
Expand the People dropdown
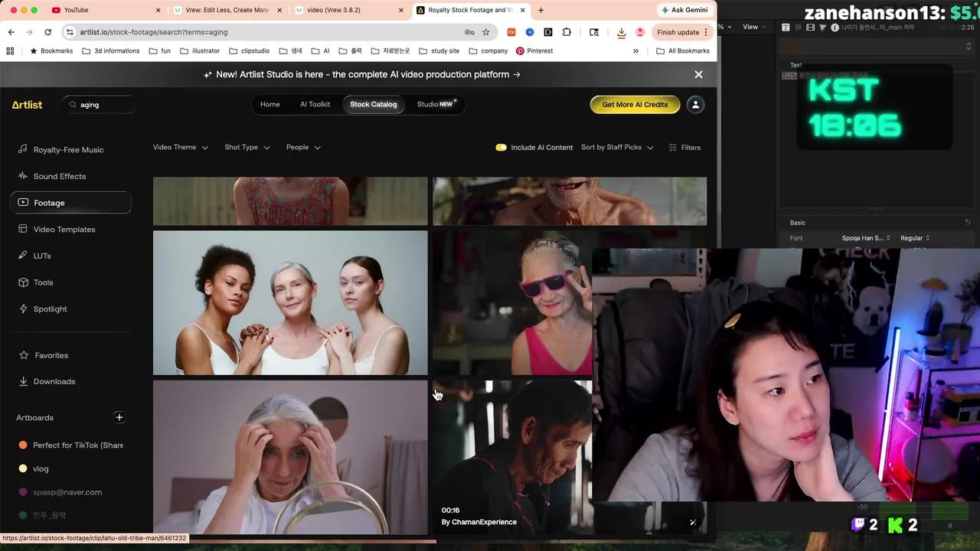[x=303, y=148]
